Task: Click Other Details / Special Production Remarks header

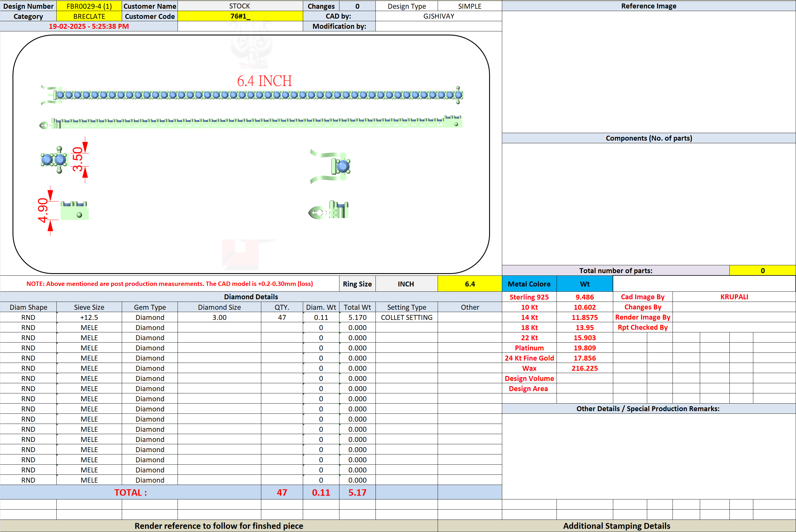Action: point(648,409)
